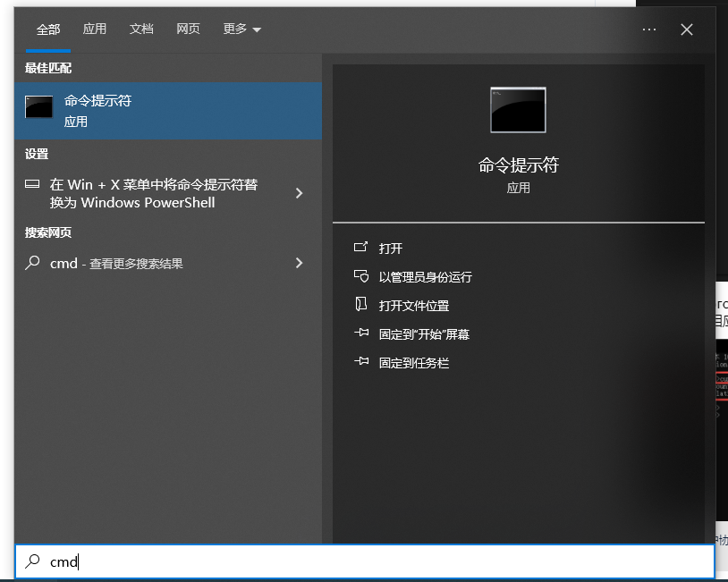728x582 pixels.
Task: Click the pin icon beside 固定到任务栏
Action: click(361, 362)
